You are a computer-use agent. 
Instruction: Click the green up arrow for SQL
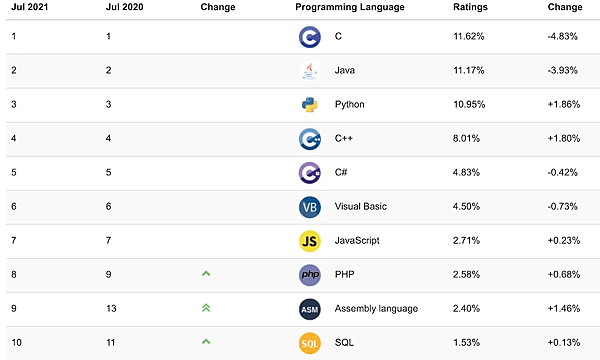pos(206,342)
